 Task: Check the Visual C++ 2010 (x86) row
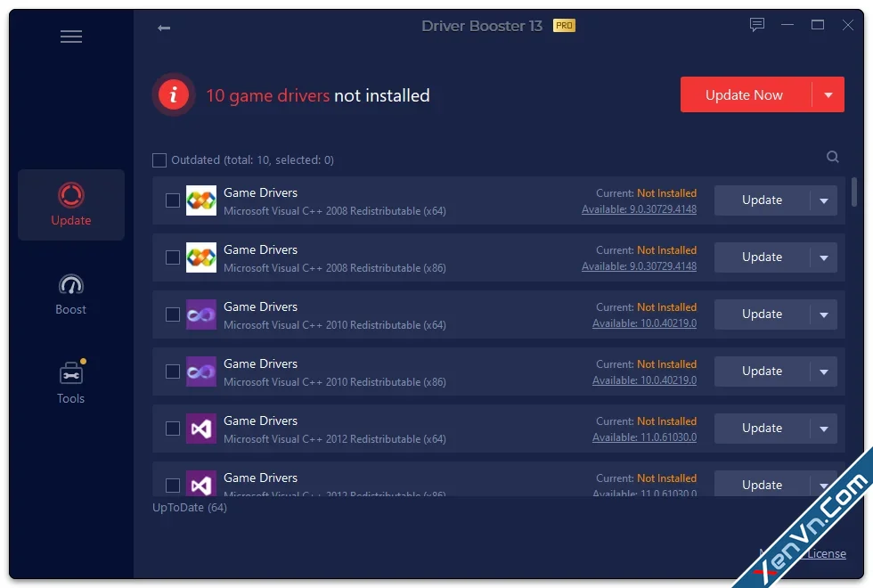[173, 372]
